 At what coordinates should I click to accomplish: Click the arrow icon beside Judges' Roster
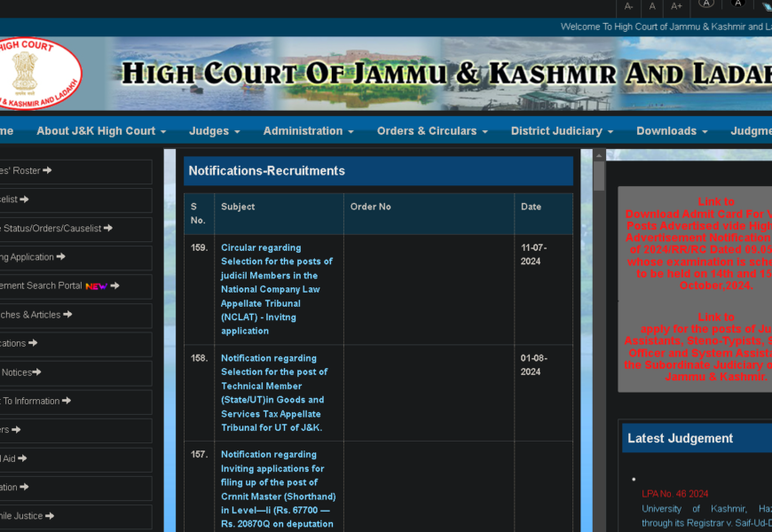pos(47,170)
